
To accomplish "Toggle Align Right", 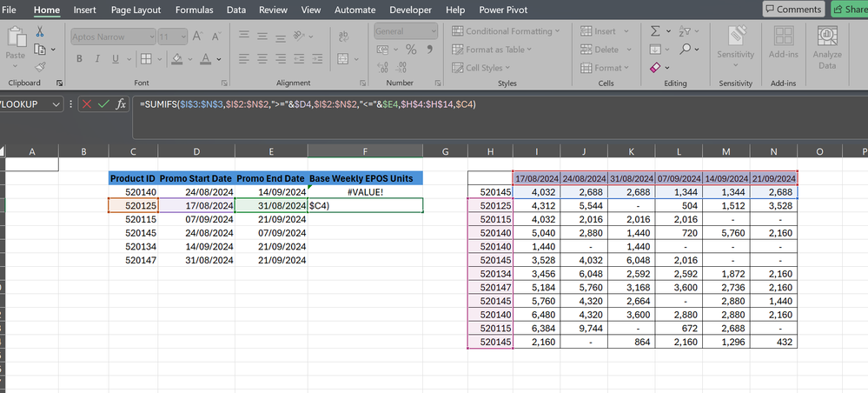I will (282, 57).
